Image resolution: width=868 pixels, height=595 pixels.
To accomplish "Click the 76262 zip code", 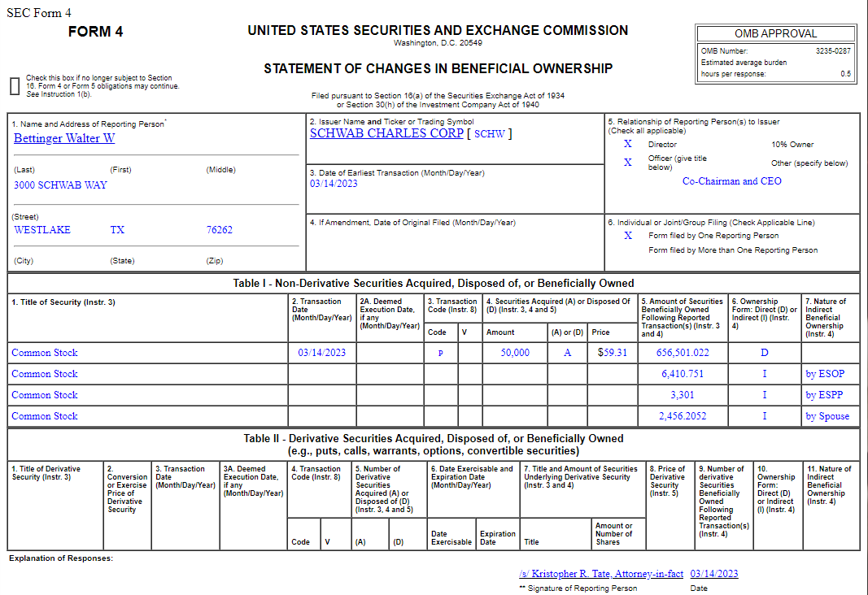I will (x=219, y=230).
